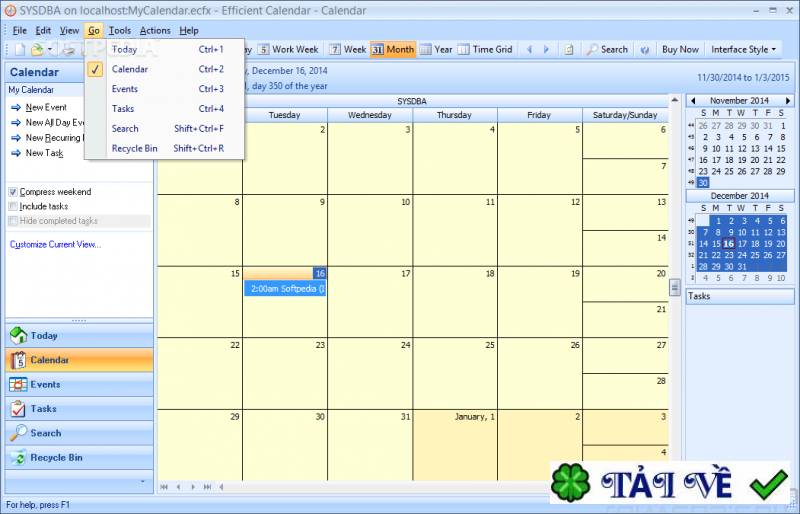800x514 pixels.
Task: Open the Time Grid view
Action: click(x=485, y=50)
